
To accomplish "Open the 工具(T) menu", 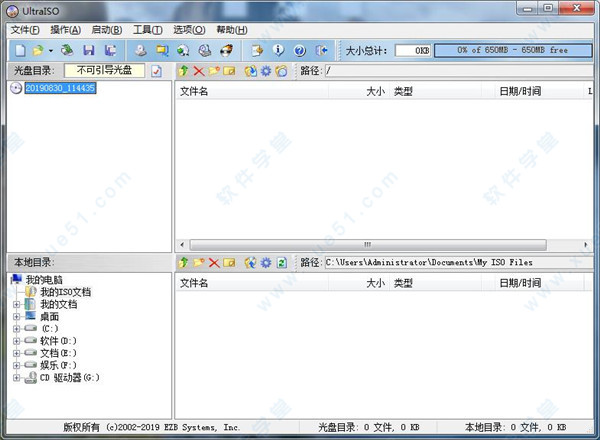I will 148,30.
